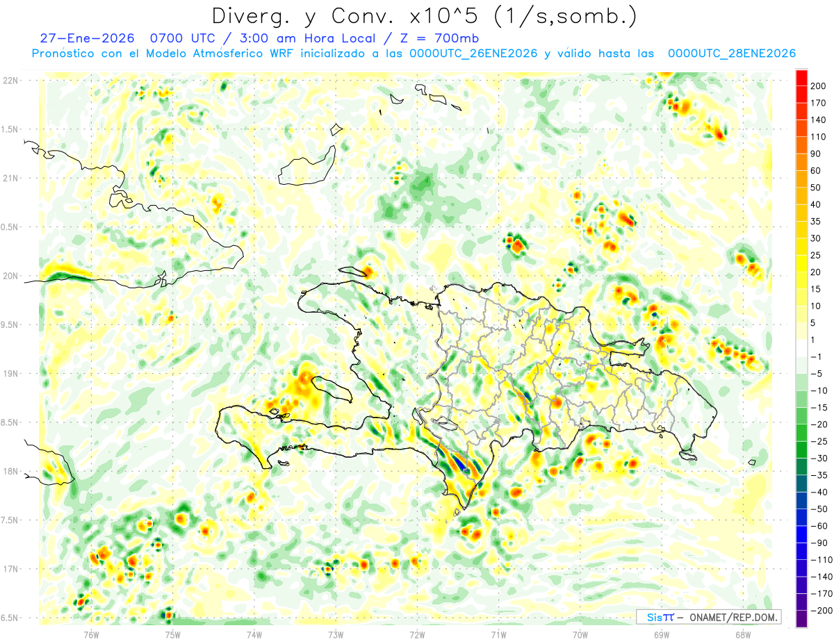Click the '9.5N' latitude axis label
The image size is (834, 644).
click(x=10, y=324)
